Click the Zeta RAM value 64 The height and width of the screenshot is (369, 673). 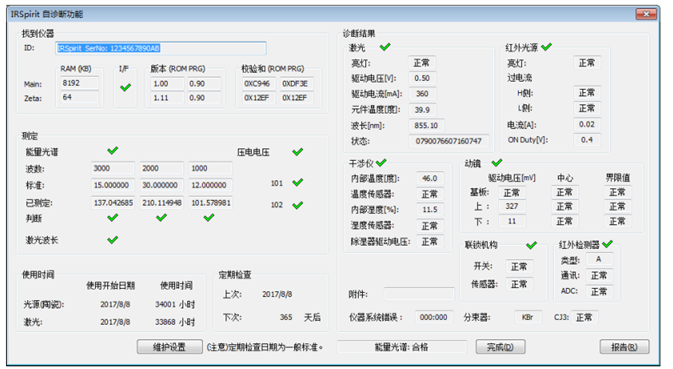79,97
